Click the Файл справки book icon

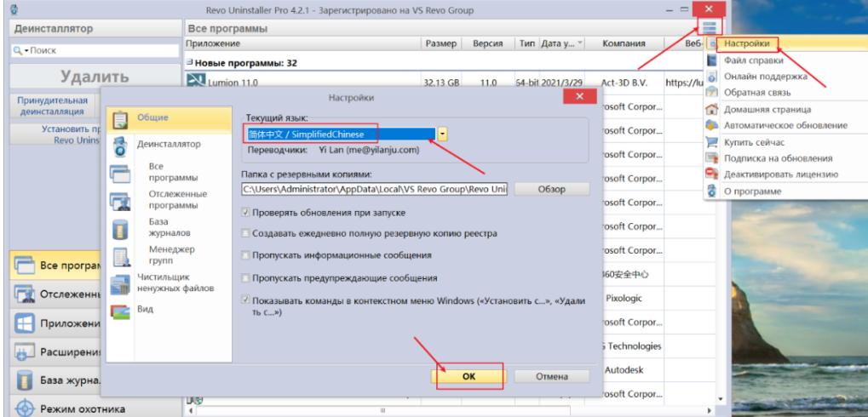point(712,60)
